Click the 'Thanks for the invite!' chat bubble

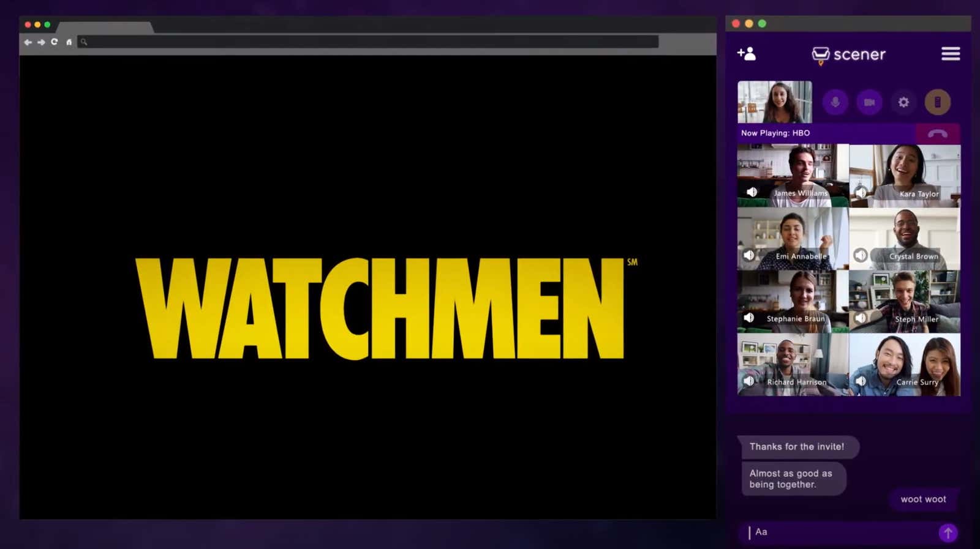tap(798, 447)
